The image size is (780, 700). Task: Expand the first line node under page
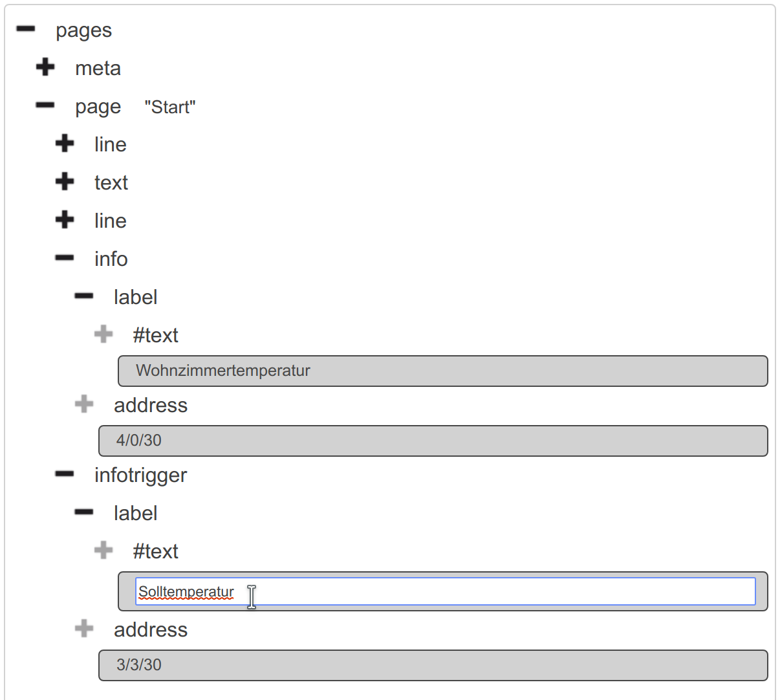65,144
